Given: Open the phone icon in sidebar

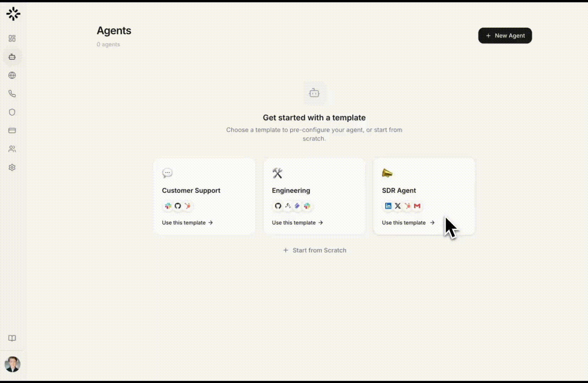Looking at the screenshot, I should coord(12,94).
